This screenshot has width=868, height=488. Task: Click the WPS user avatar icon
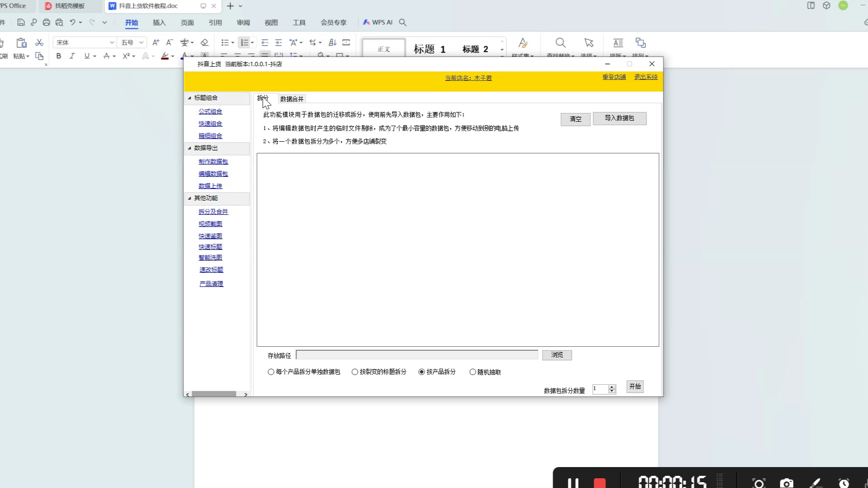tap(843, 5)
